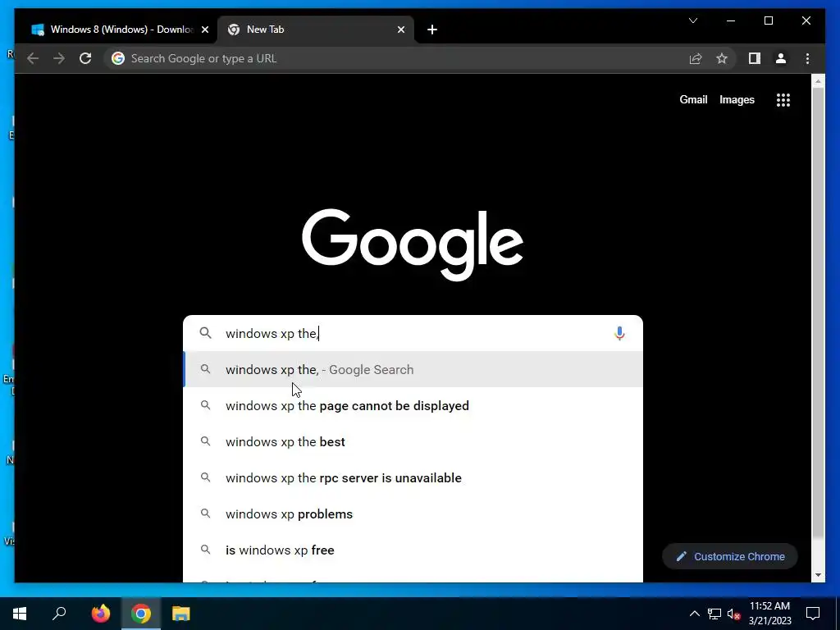This screenshot has width=840, height=630.
Task: Open the Gmail link
Action: 693,99
